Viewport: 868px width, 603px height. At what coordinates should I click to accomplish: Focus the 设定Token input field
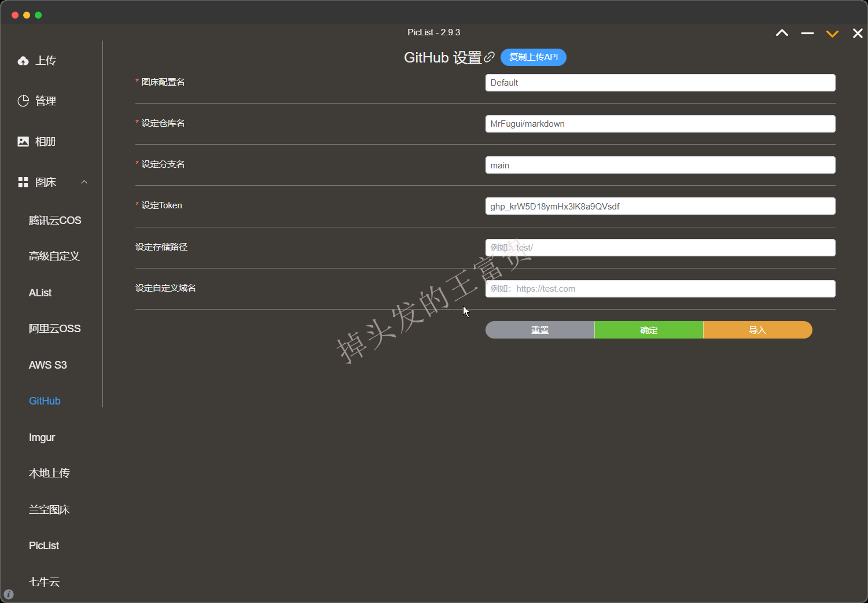pos(660,206)
